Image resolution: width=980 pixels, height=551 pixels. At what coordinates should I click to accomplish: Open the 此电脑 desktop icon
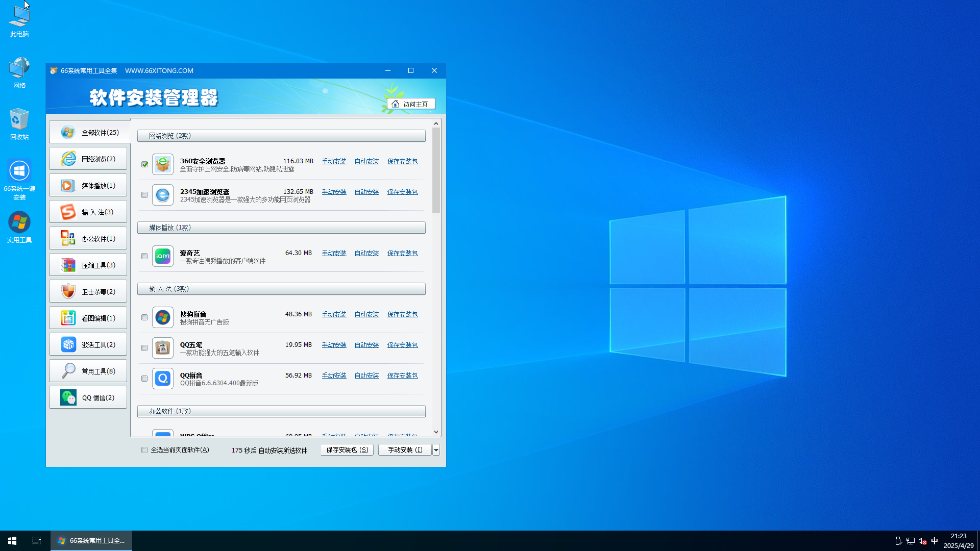(19, 21)
